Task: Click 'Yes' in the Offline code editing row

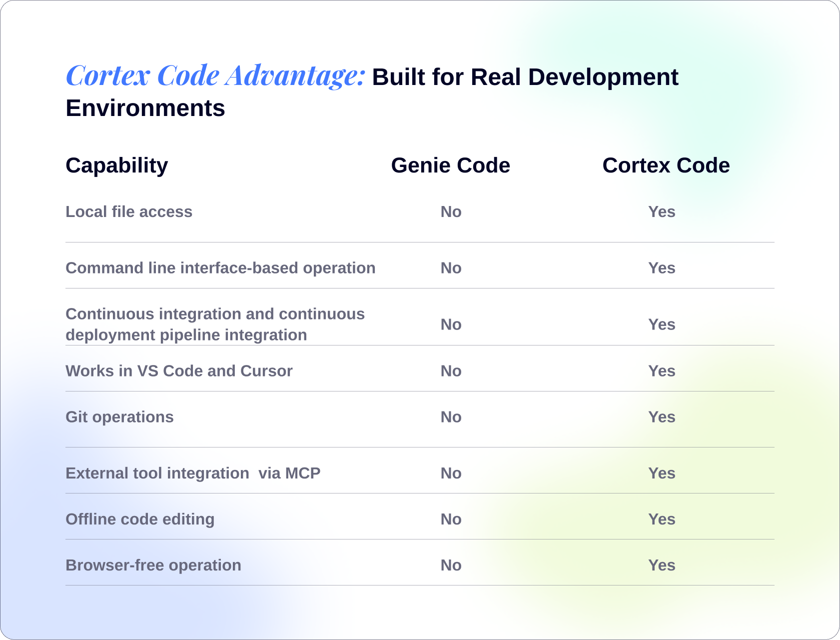Action: click(662, 519)
